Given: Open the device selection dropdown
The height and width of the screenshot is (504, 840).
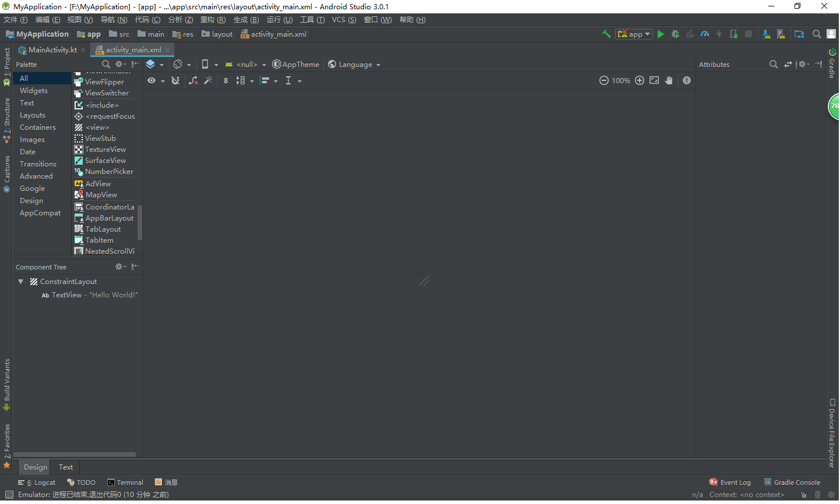Looking at the screenshot, I should 210,65.
